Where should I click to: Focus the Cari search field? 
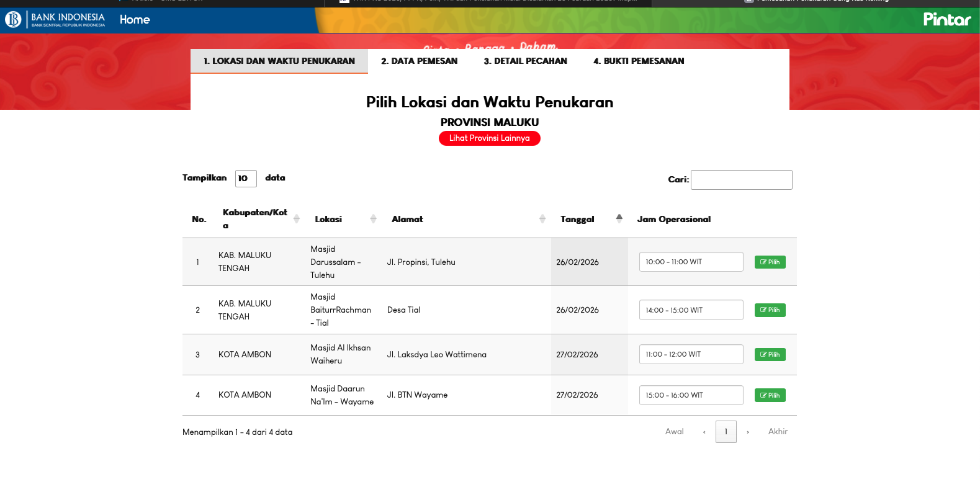[x=742, y=180]
